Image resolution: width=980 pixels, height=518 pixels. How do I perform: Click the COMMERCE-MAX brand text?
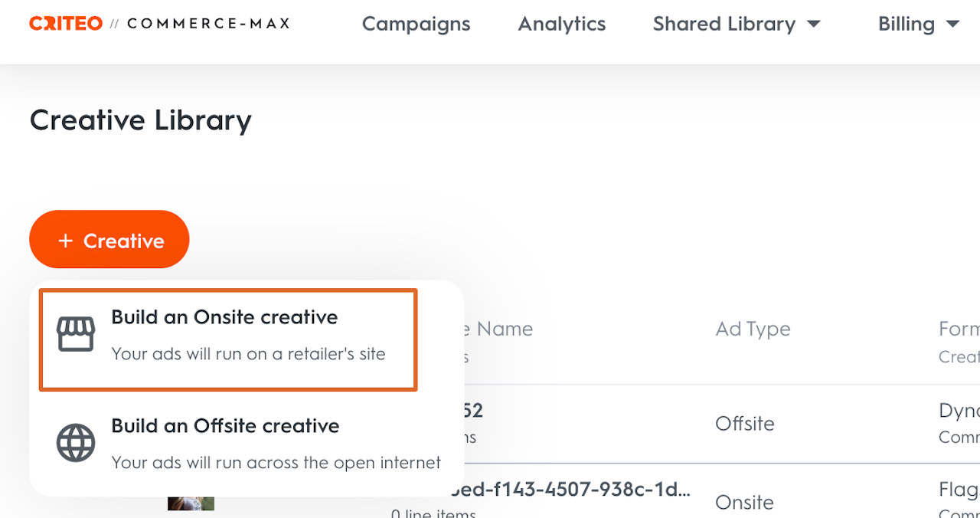coord(208,24)
